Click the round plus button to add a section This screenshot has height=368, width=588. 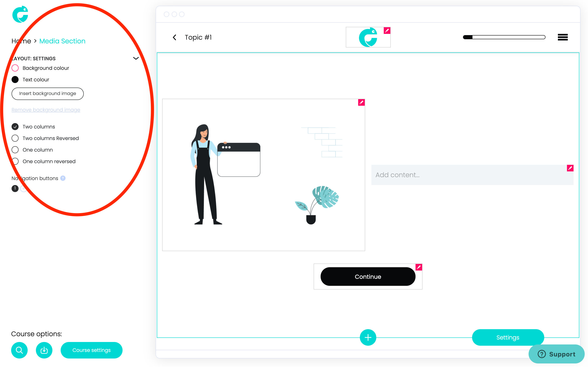(368, 337)
